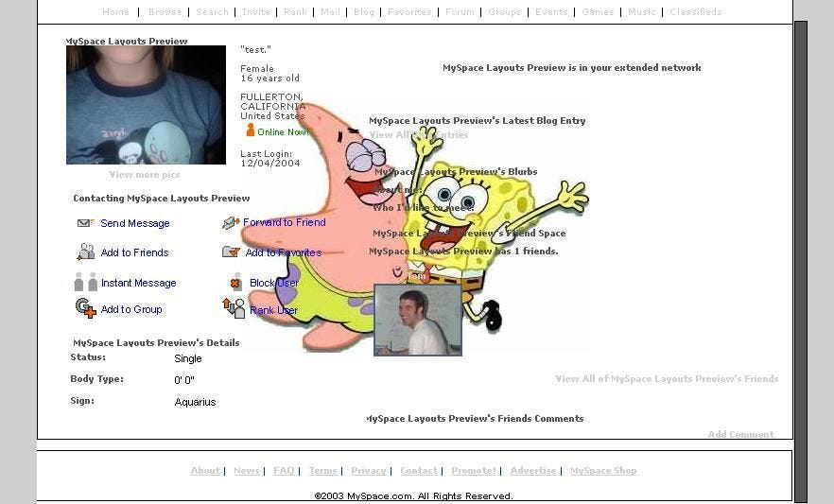
Task: Open View All of Preview's Friends link
Action: click(667, 378)
